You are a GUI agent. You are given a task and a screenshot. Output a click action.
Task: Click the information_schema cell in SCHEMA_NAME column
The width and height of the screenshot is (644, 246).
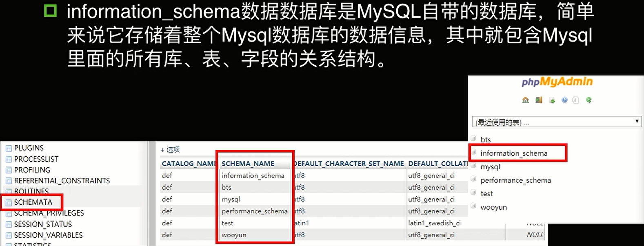(253, 175)
